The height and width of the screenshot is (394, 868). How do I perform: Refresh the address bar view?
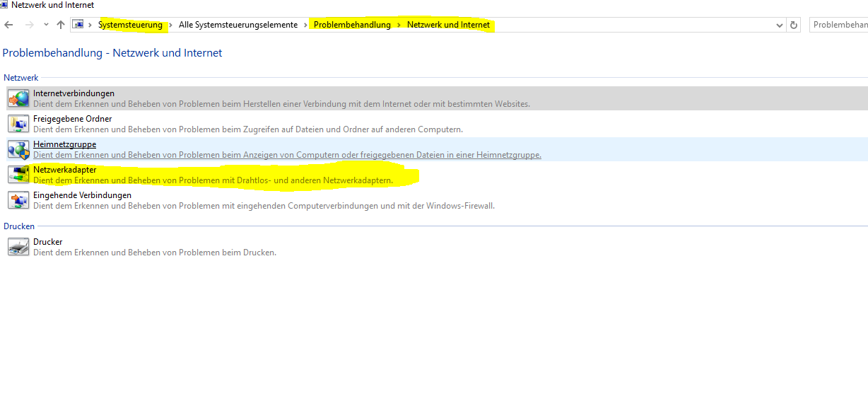794,25
